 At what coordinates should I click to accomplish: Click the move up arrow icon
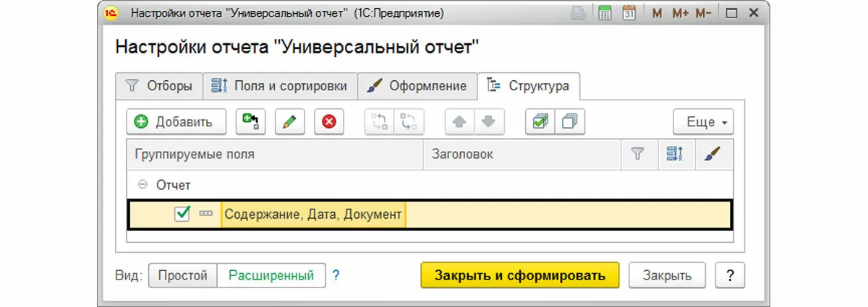(x=459, y=122)
